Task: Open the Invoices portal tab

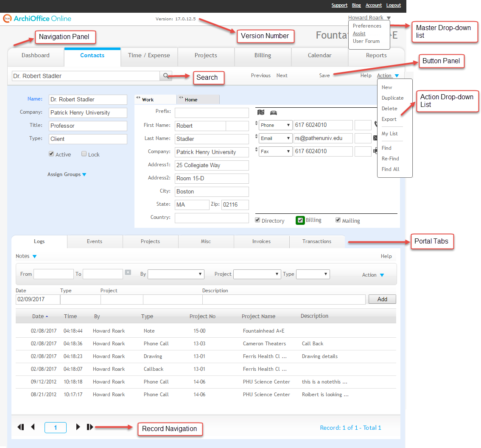Action: (x=261, y=241)
